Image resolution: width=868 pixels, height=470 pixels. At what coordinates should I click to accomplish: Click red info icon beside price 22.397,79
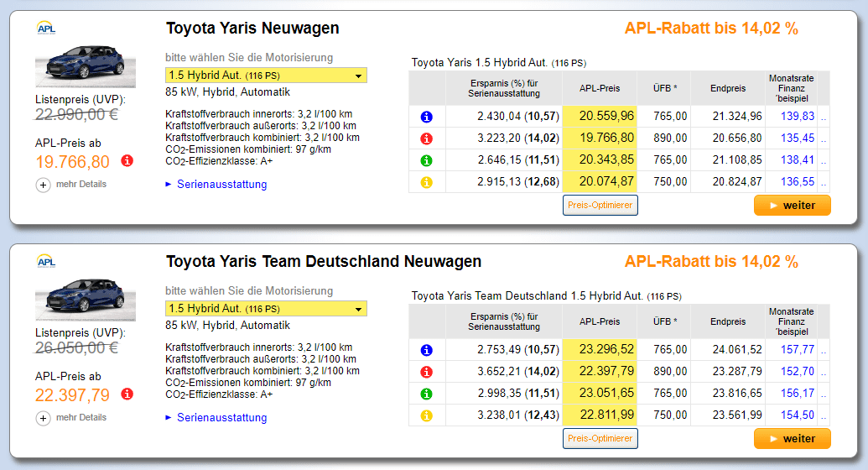pos(127,394)
